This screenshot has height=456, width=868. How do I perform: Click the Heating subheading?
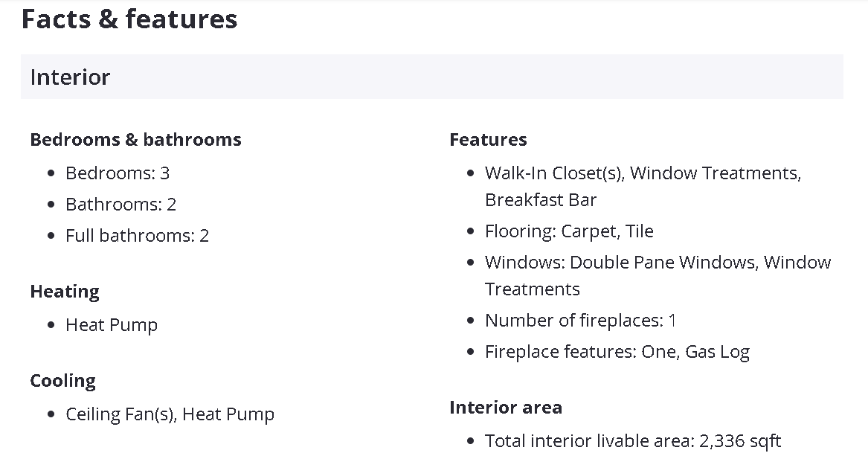pos(65,292)
